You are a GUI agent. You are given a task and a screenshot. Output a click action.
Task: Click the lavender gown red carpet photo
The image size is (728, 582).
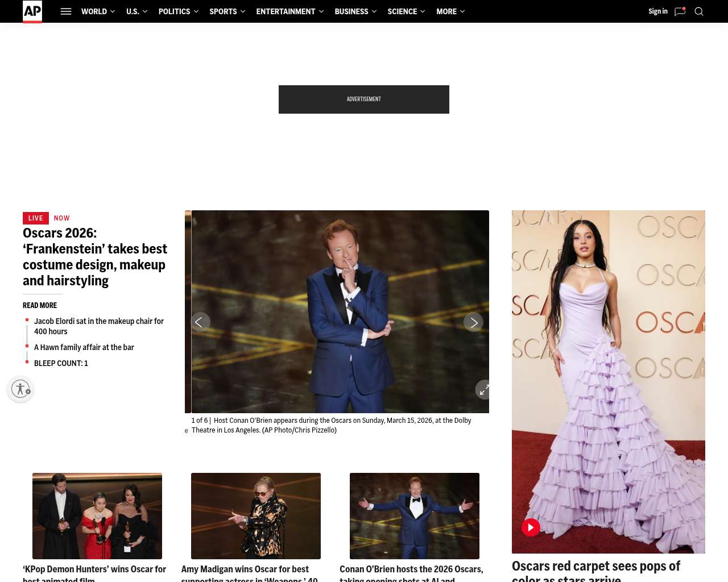click(609, 382)
